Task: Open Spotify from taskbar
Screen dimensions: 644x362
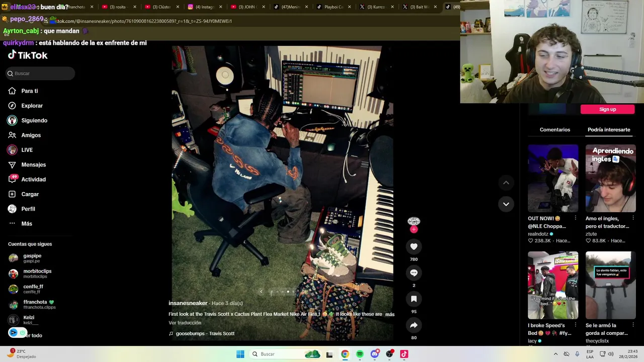Action: (x=360, y=354)
